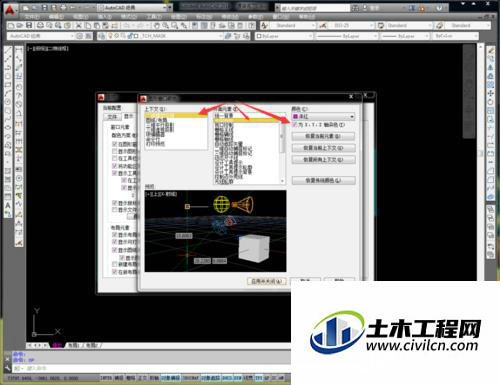Open the 编辑 menu in menu bar
500x385 pixels.
[56, 17]
